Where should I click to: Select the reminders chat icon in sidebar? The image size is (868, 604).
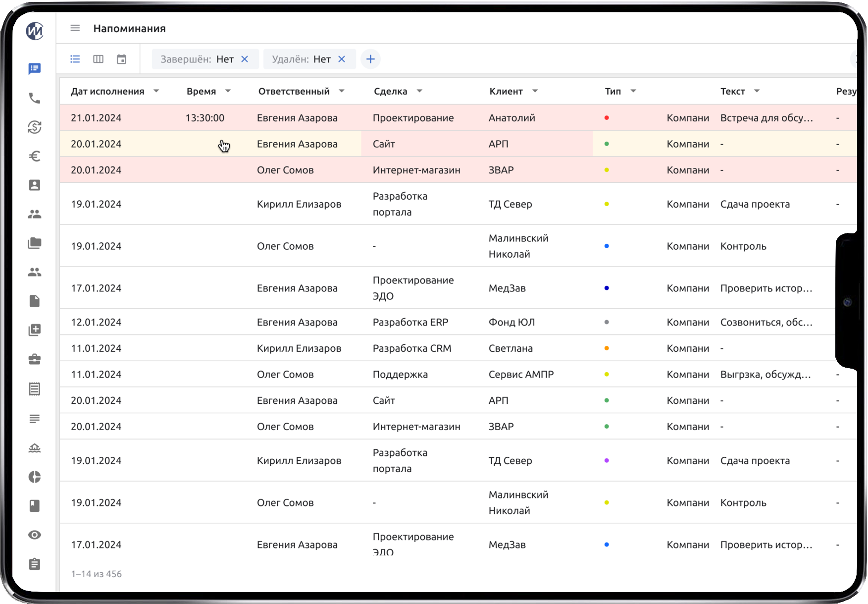[x=34, y=69]
